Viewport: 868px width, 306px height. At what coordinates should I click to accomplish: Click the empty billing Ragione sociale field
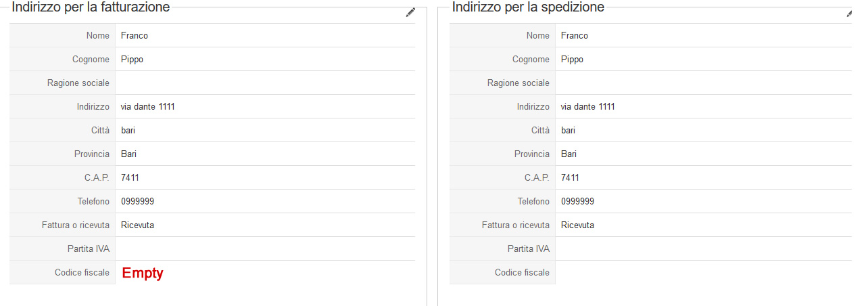point(265,83)
